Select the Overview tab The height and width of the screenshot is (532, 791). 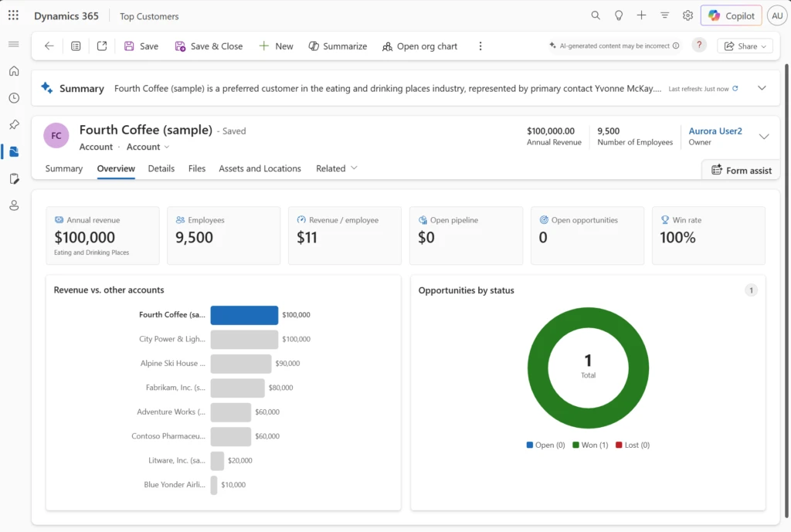tap(116, 168)
